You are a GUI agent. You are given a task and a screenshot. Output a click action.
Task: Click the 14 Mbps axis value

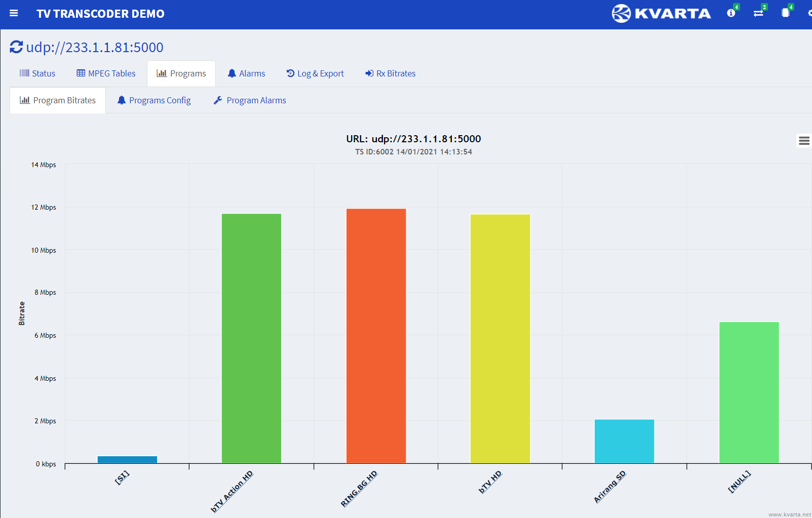(x=44, y=165)
